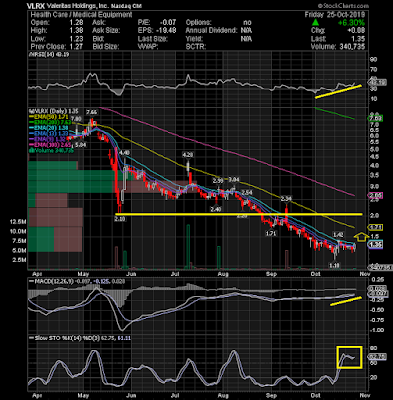Click the yellow box on Slow Stochastic
The height and width of the screenshot is (400, 393).
click(x=349, y=357)
